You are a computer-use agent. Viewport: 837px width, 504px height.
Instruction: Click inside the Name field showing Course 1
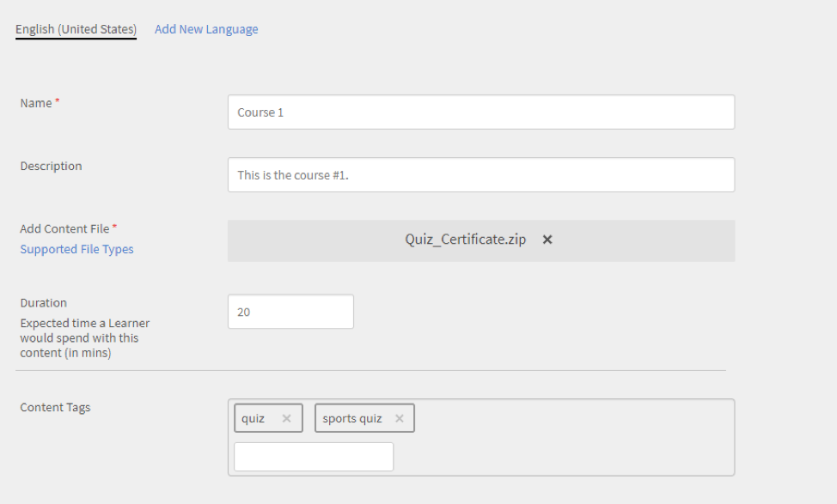tap(480, 112)
